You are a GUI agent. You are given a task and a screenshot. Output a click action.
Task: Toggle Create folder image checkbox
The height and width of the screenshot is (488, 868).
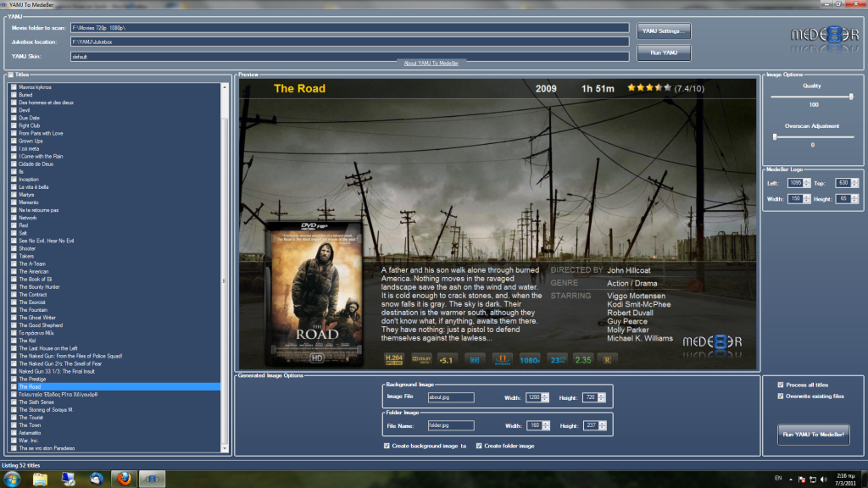(x=479, y=446)
